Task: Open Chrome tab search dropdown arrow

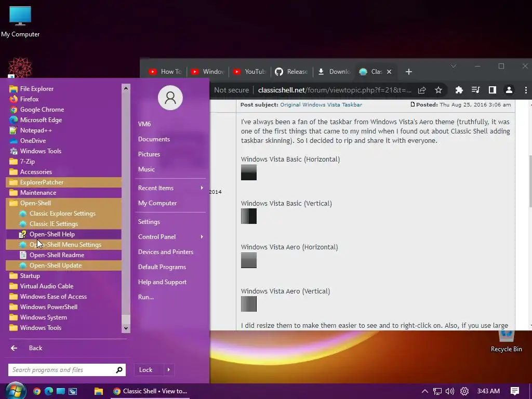Action: [x=453, y=66]
